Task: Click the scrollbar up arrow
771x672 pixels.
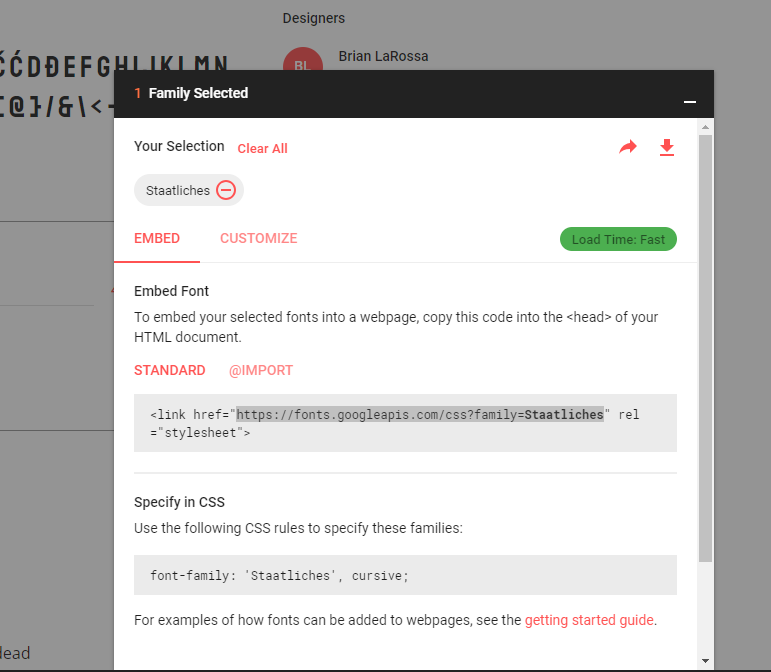Action: pyautogui.click(x=705, y=127)
